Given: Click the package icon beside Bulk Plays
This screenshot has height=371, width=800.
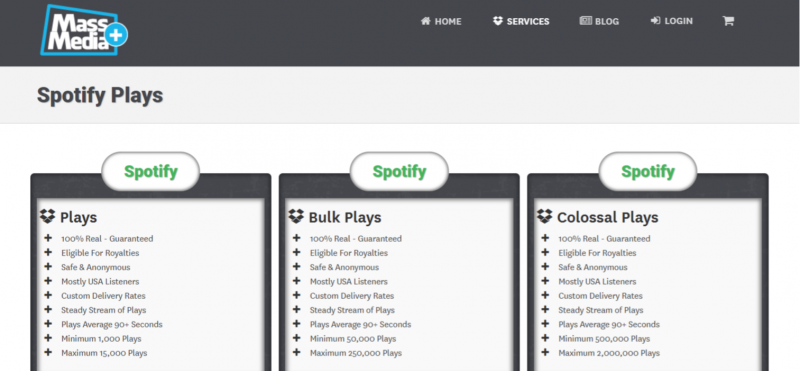Looking at the screenshot, I should click(x=296, y=216).
